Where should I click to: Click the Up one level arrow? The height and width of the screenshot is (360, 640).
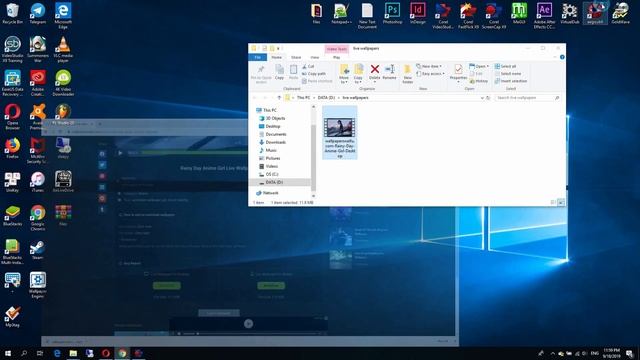tap(279, 98)
